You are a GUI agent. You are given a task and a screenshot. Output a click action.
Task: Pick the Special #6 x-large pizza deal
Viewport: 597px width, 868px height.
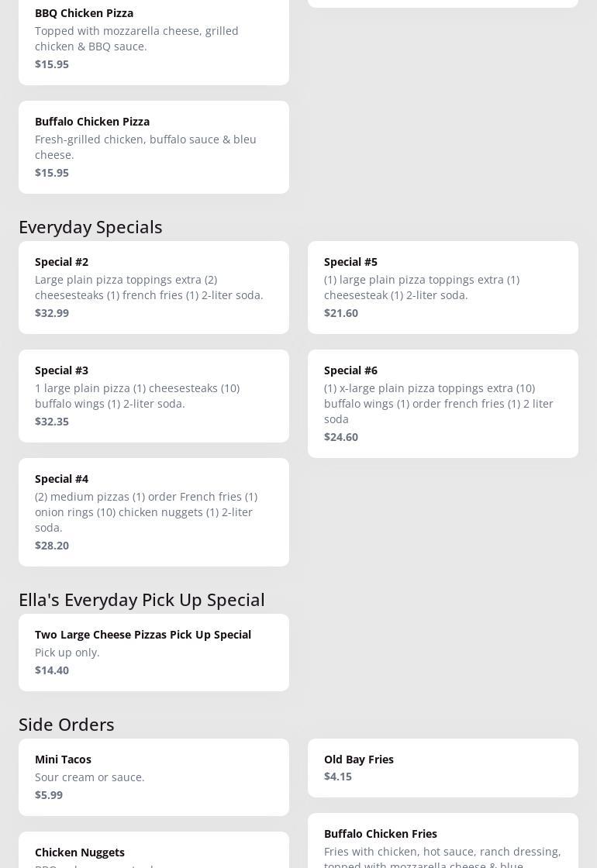[x=443, y=403]
